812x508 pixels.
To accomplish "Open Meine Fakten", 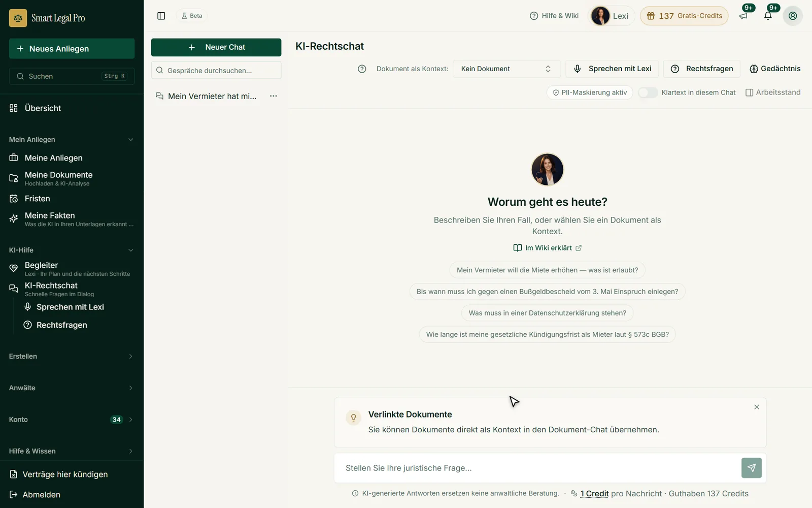I will coord(72,219).
